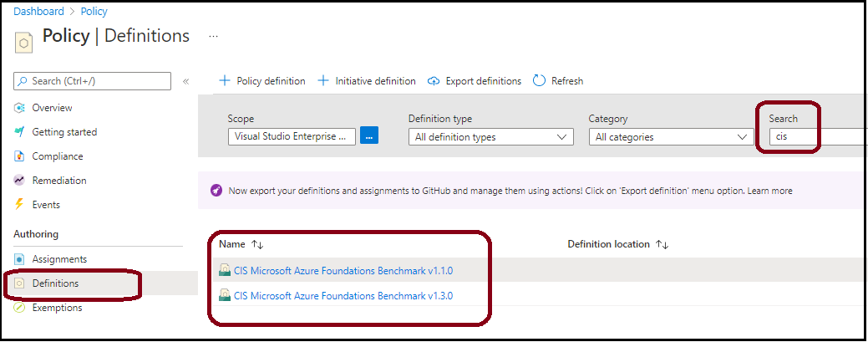Image resolution: width=868 pixels, height=342 pixels.
Task: Click the purple rocket icon in the banner
Action: point(216,191)
